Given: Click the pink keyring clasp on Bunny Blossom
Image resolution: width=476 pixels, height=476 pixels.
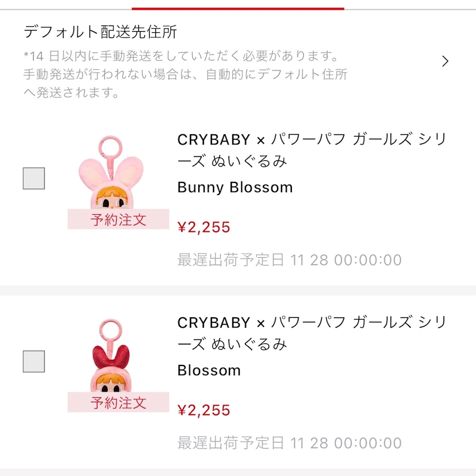Looking at the screenshot, I should (106, 149).
